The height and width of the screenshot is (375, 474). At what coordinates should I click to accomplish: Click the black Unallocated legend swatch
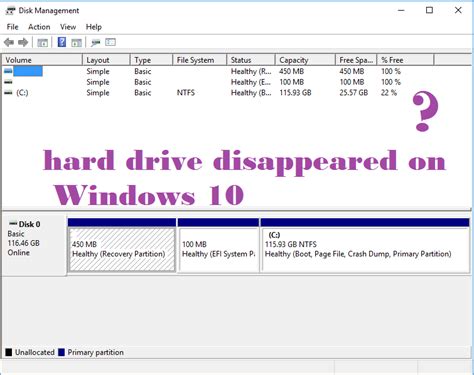[x=9, y=352]
